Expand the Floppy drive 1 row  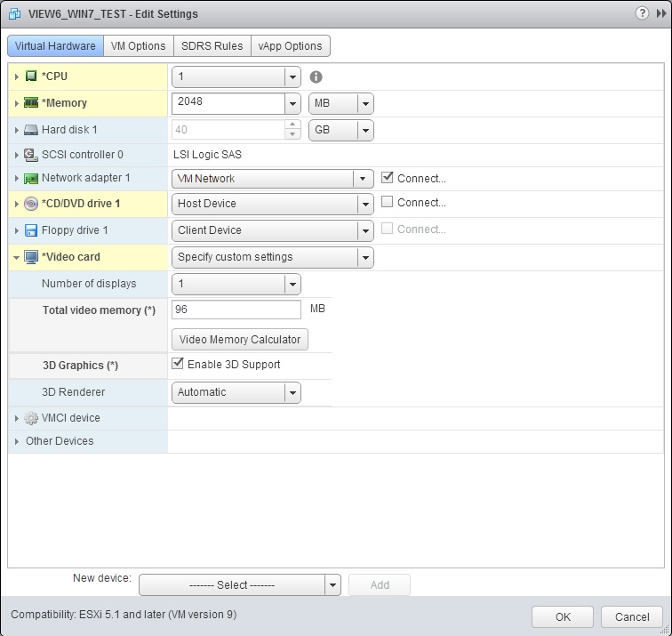coord(16,230)
